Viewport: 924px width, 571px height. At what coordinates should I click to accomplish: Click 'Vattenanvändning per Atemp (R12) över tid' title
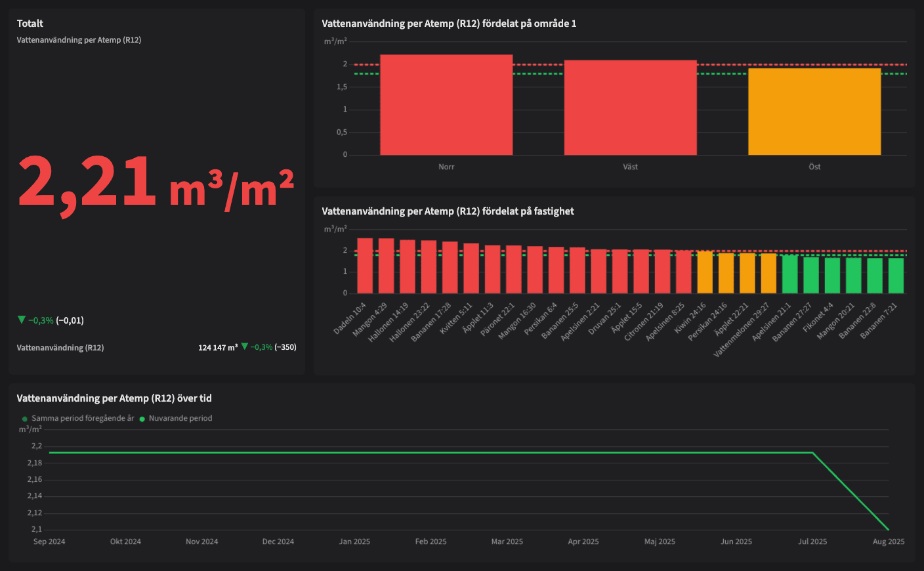(114, 398)
